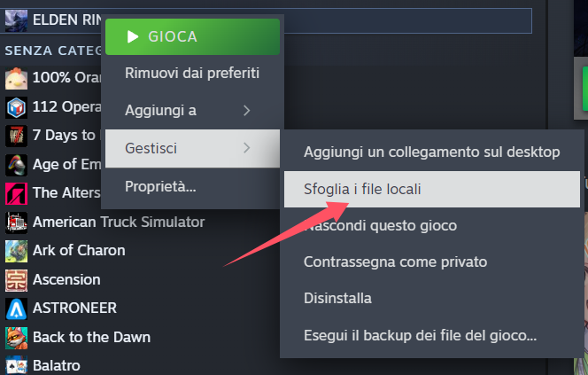Expand the Gestisci submenu chevron
Viewport: 588px width, 375px height.
pyautogui.click(x=246, y=148)
